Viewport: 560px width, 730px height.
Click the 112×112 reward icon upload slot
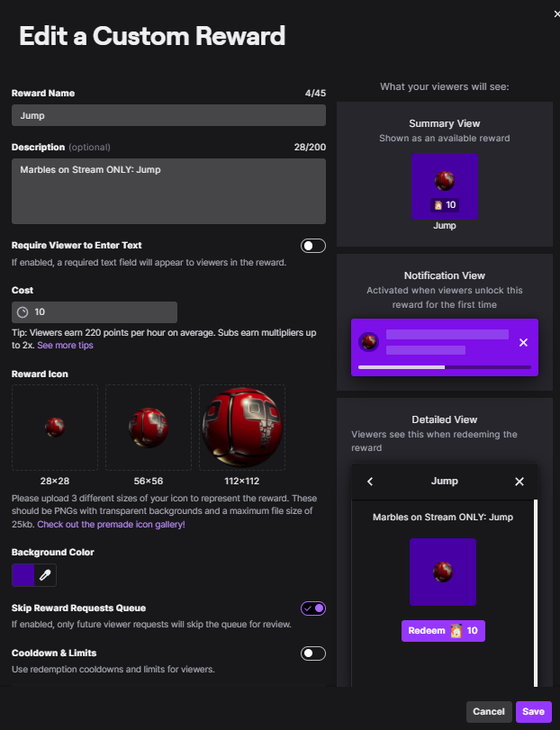coord(242,427)
